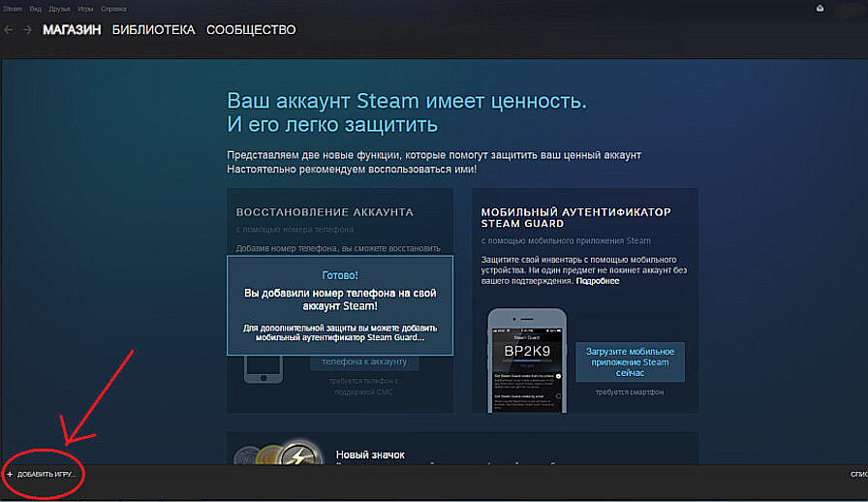Click the ДОБАВИТЬ ИГРУ button
This screenshot has height=502, width=868.
[46, 475]
